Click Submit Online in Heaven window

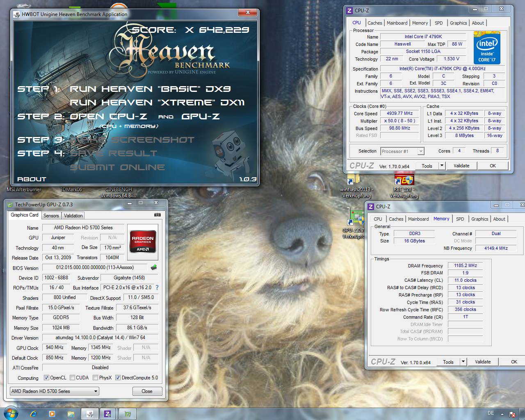[117, 167]
